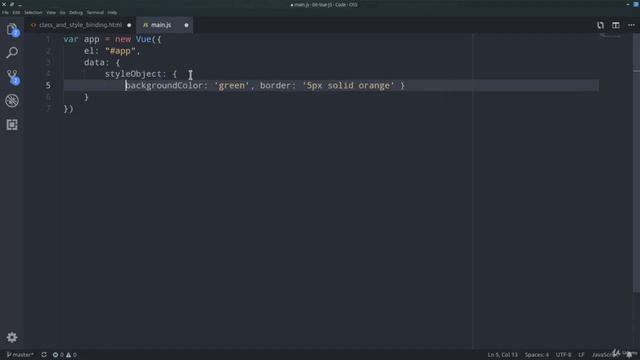Change indentation via Spaces: 4

[x=537, y=355]
